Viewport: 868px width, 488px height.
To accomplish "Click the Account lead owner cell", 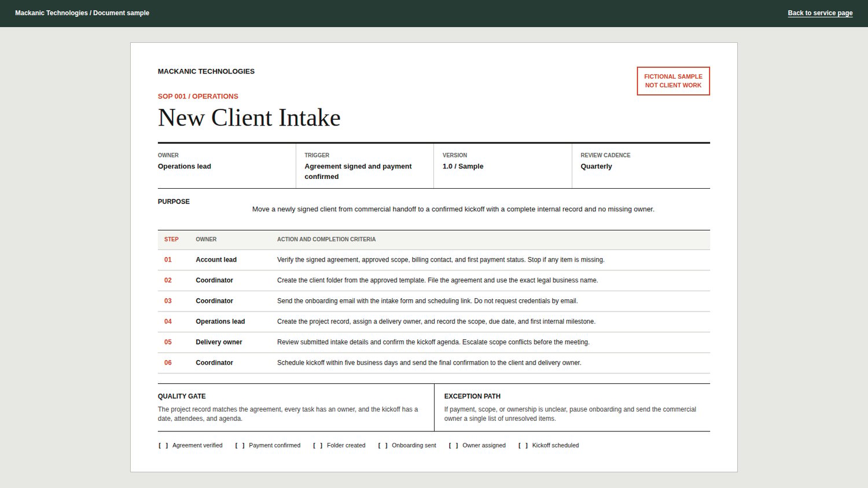I will point(216,260).
